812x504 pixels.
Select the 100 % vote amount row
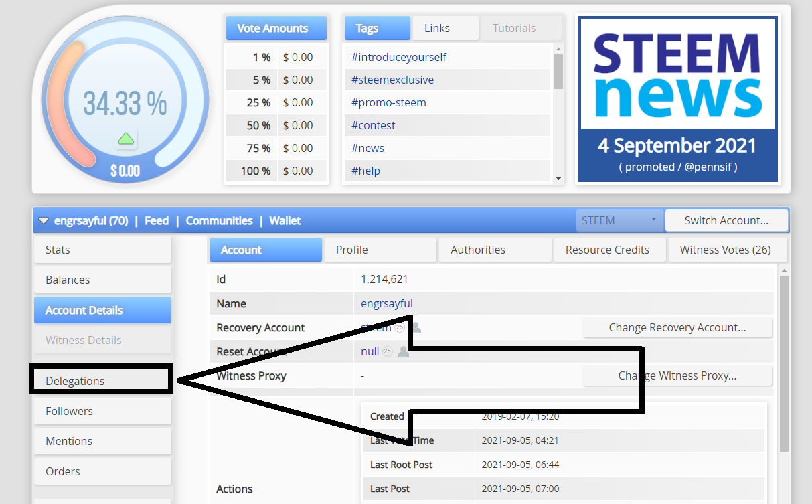(x=276, y=171)
